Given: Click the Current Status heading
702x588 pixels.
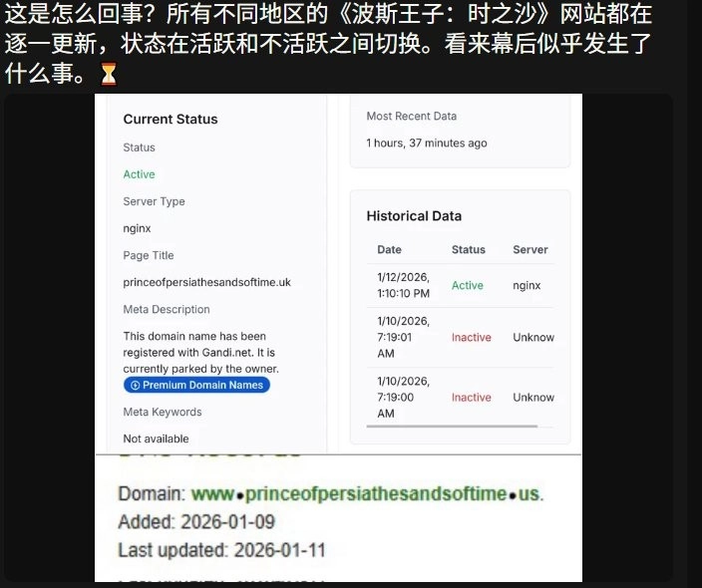Looking at the screenshot, I should [171, 120].
